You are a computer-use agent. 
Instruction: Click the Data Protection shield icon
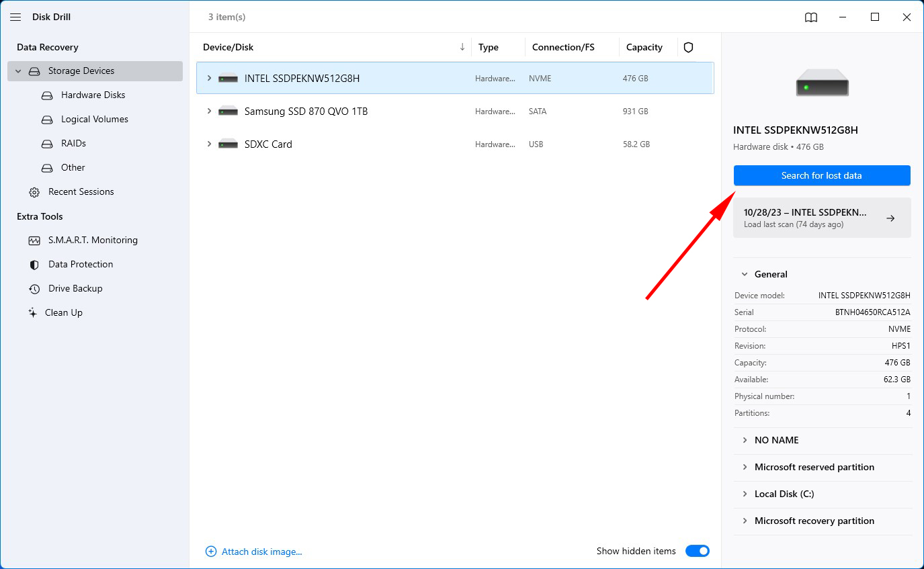tap(34, 265)
